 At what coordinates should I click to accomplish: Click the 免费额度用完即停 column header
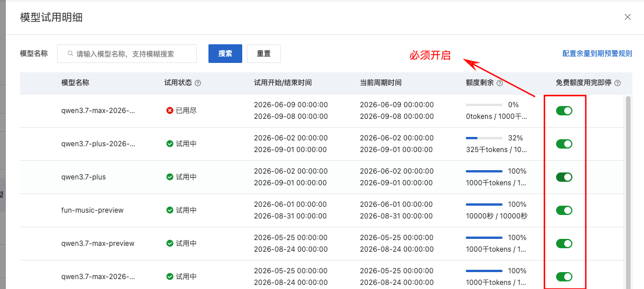(x=583, y=83)
